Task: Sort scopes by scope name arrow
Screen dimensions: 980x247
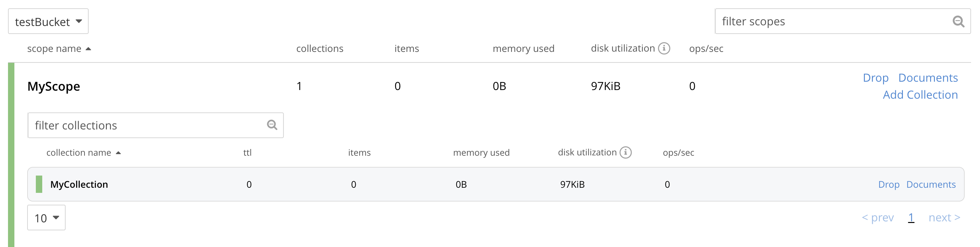Action: click(x=88, y=49)
